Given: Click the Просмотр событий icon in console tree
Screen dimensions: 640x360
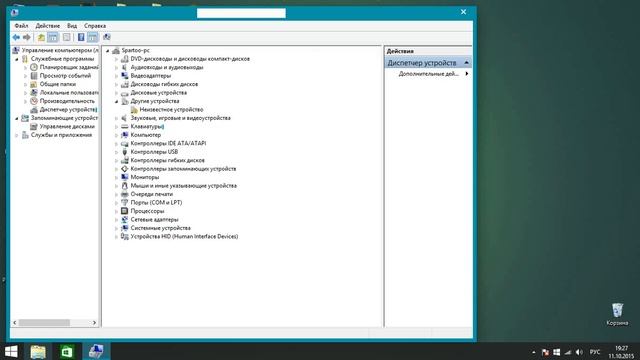Looking at the screenshot, I should point(34,76).
